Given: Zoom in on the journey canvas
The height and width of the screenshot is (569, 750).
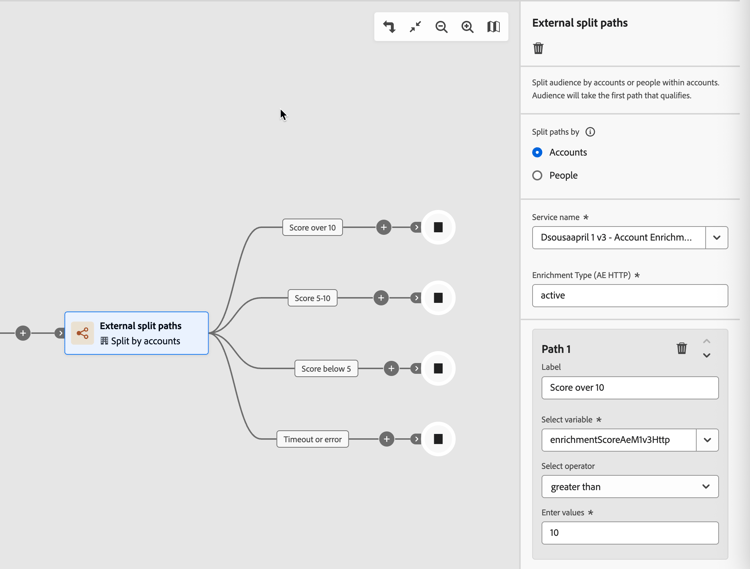Looking at the screenshot, I should click(467, 27).
